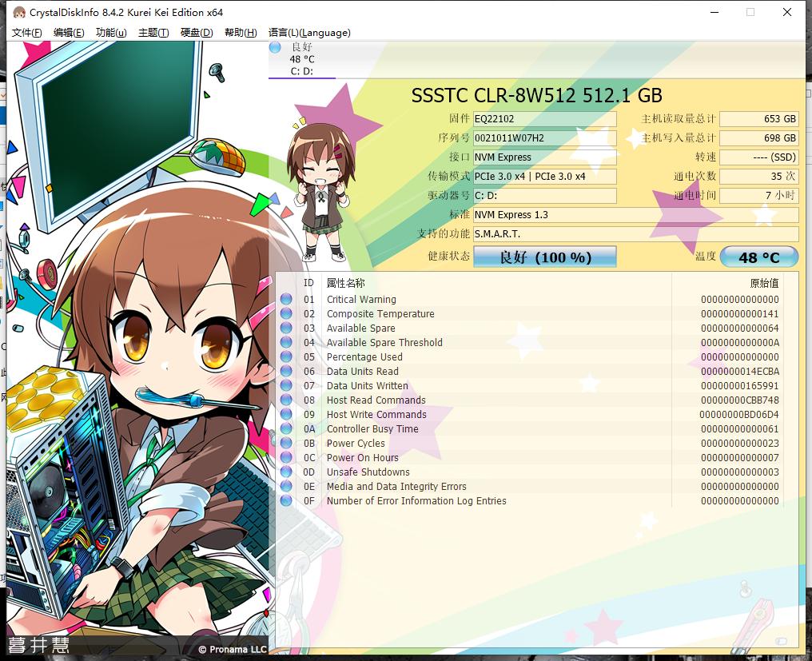Open the 功能(u) menu
The image size is (812, 661).
pyautogui.click(x=111, y=33)
